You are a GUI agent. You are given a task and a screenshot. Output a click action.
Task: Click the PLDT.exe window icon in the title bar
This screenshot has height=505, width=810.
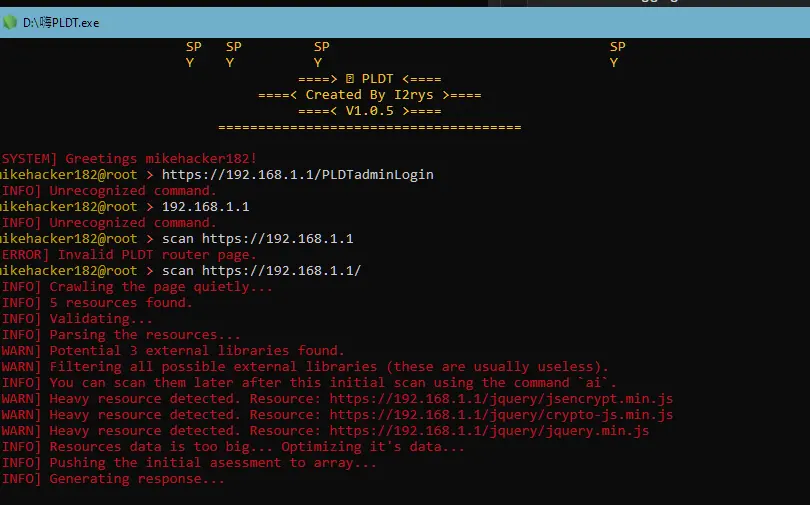pyautogui.click(x=9, y=22)
